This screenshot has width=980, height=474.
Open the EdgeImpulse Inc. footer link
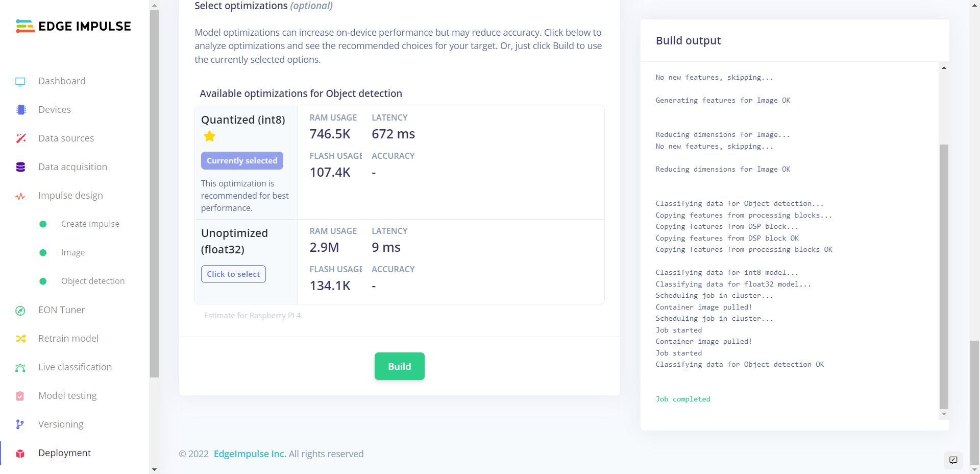pos(250,454)
